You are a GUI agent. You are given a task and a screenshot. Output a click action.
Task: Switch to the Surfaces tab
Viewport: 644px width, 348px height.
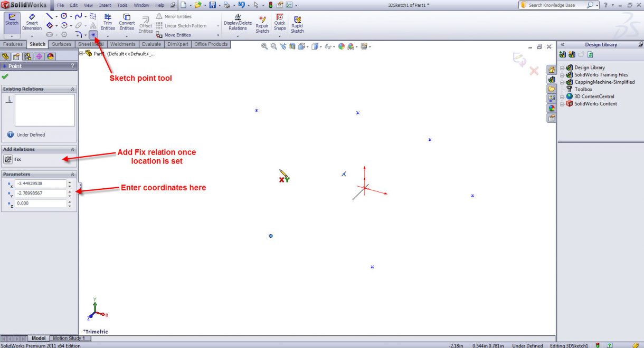(62, 44)
